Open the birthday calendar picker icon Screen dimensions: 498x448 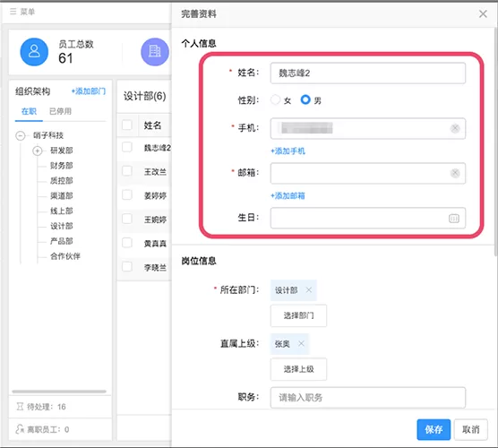[x=454, y=219]
